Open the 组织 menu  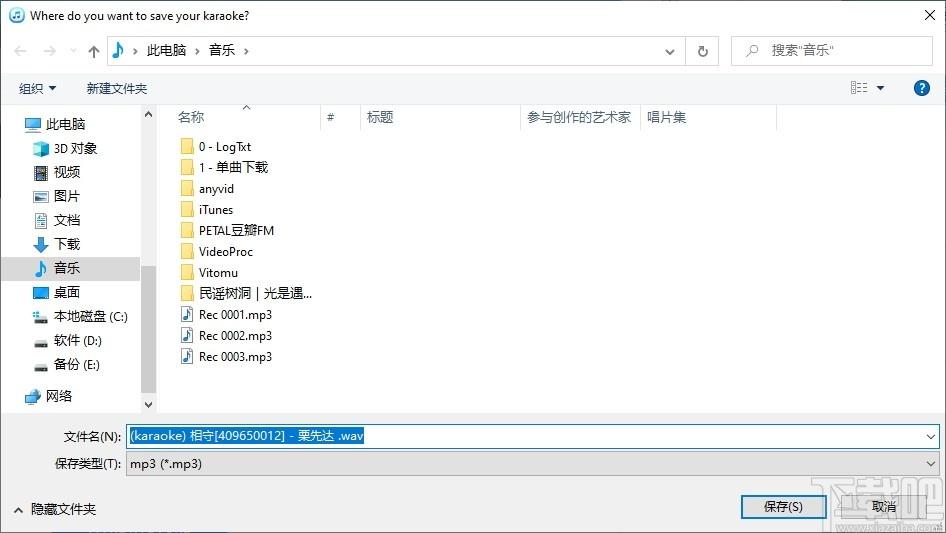[x=37, y=89]
